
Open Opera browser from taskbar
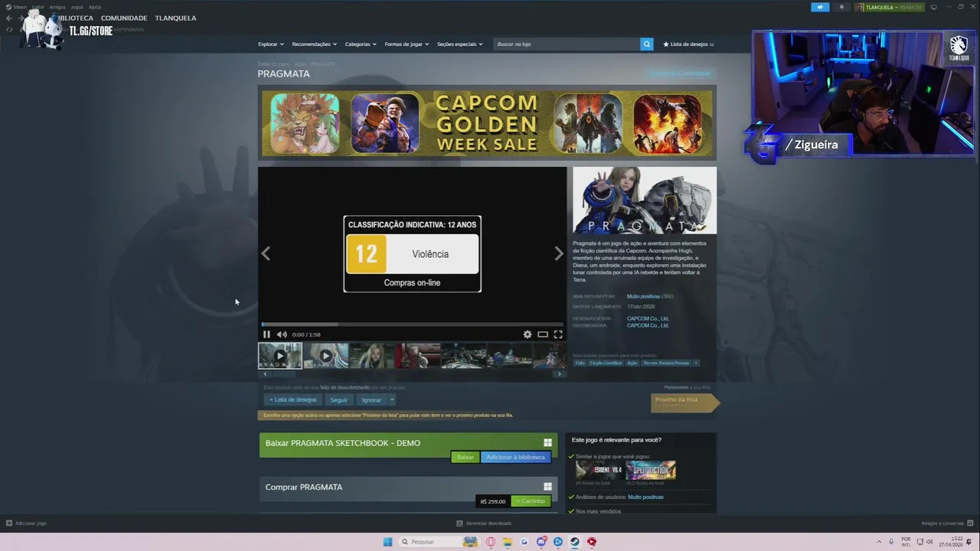coord(491,542)
